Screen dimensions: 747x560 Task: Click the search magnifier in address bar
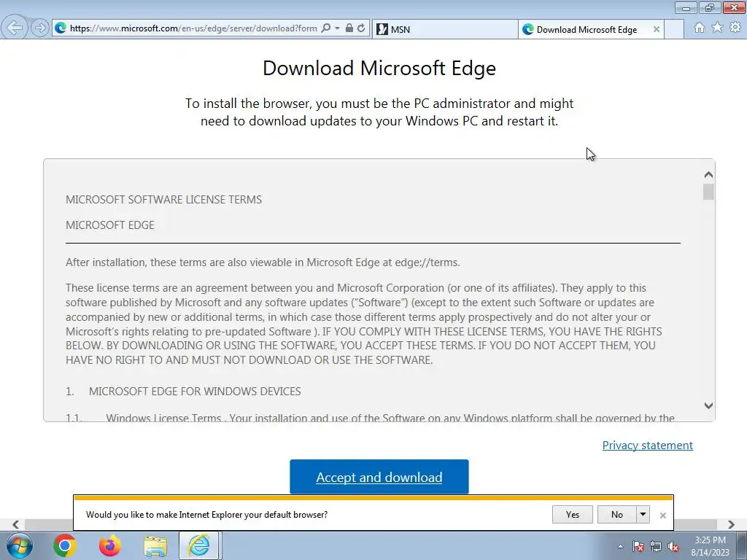click(326, 28)
